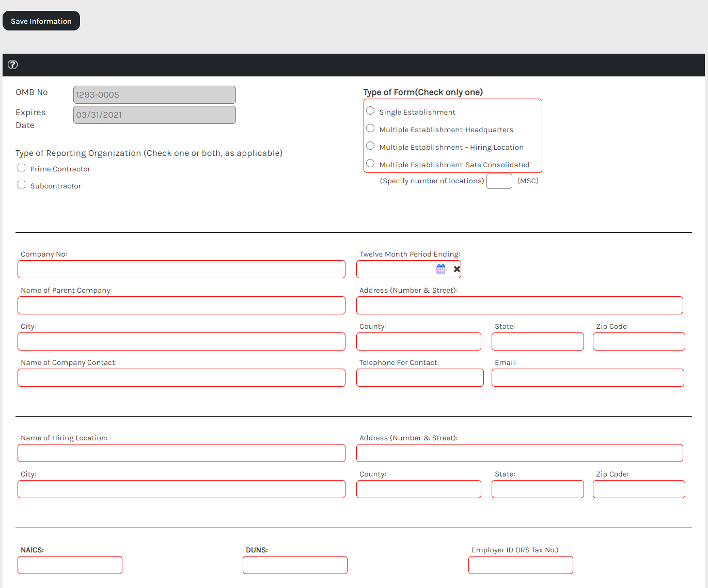Image resolution: width=708 pixels, height=588 pixels.
Task: Select Multiple Establishment – Hiring Location radio
Action: point(370,146)
